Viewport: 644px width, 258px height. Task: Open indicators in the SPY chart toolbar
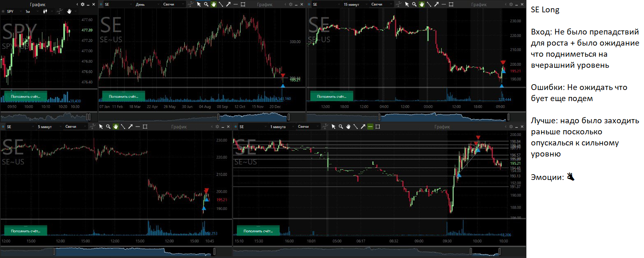coord(60,12)
